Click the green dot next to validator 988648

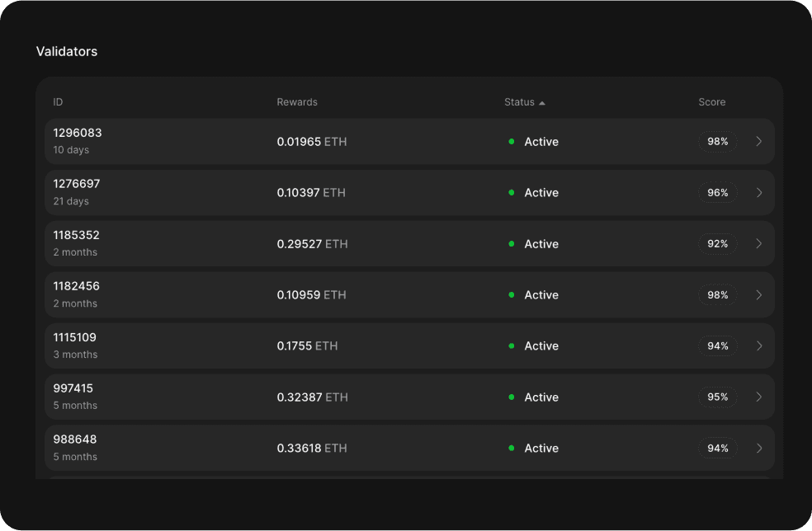pos(512,448)
